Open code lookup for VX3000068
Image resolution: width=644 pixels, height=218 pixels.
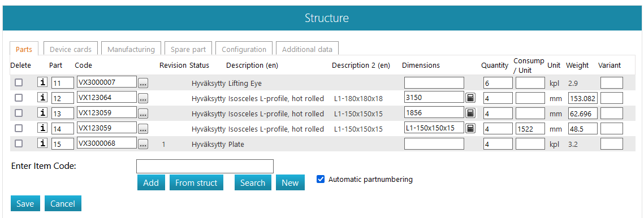coord(143,144)
